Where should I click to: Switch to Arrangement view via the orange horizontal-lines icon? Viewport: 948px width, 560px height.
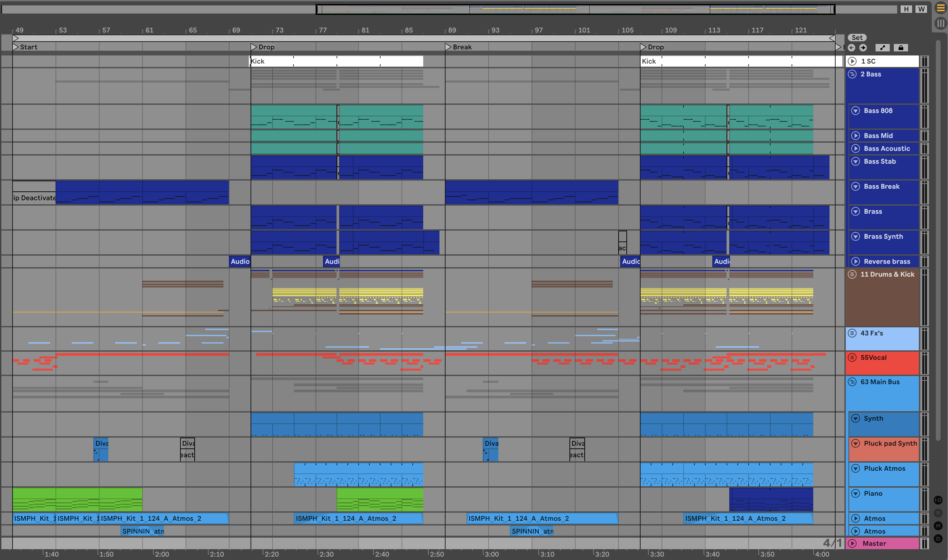coord(941,8)
